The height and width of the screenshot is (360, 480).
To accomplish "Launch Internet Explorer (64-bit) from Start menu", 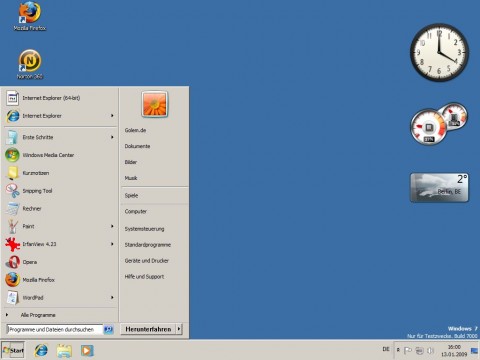I will pos(51,98).
